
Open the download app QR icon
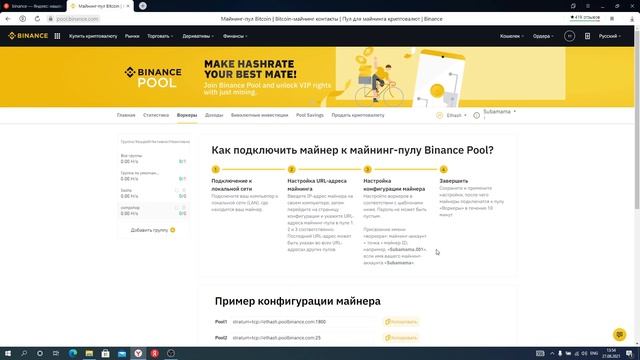pyautogui.click(x=587, y=36)
